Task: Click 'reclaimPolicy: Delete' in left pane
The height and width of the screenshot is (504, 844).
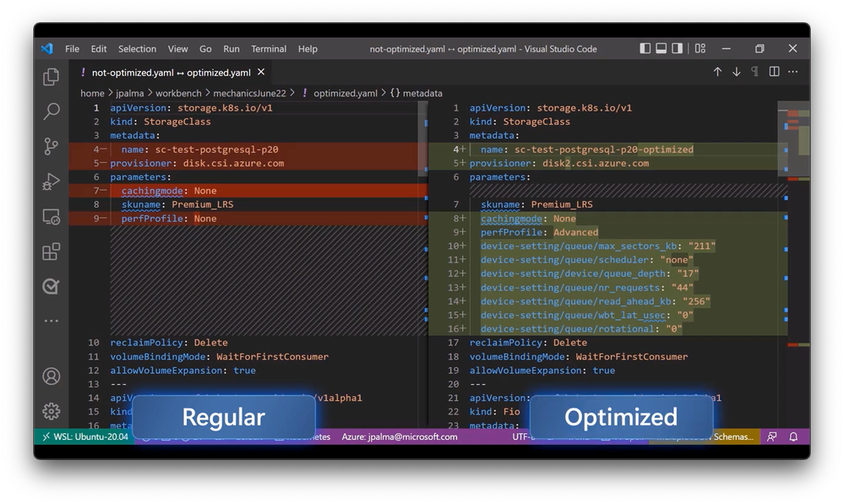Action: 168,343
